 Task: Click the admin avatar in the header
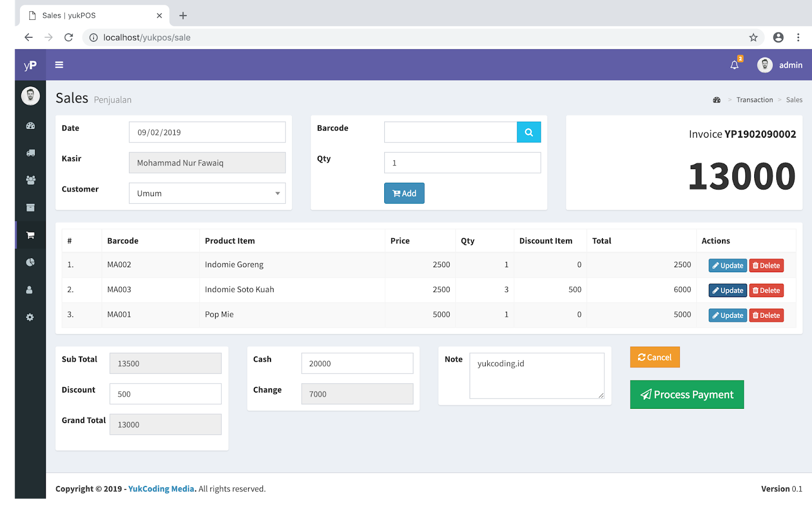coord(765,65)
